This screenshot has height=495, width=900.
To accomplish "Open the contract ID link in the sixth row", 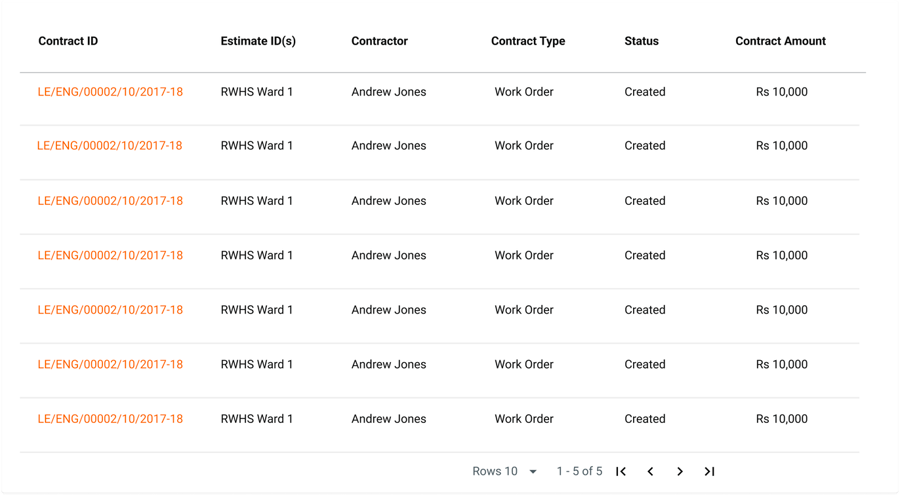I will point(110,364).
